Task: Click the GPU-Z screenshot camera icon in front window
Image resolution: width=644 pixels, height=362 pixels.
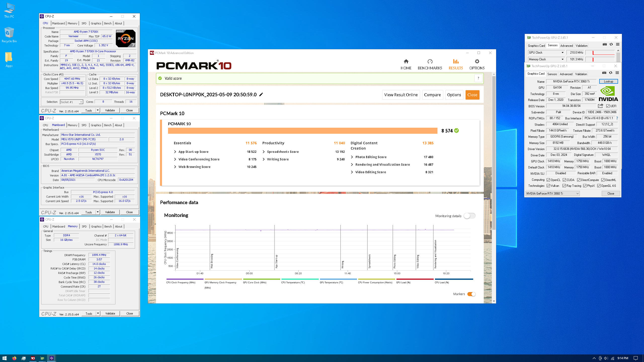Action: [x=604, y=73]
